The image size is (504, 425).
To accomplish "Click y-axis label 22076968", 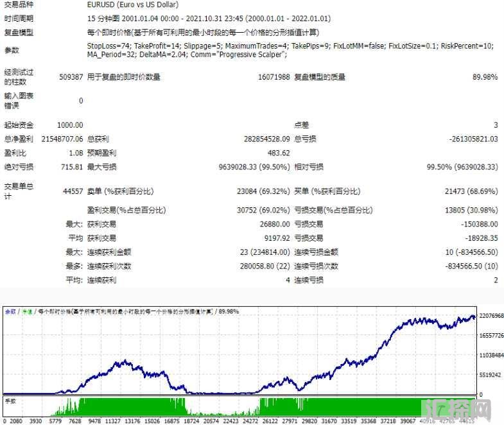I will pyautogui.click(x=491, y=316).
